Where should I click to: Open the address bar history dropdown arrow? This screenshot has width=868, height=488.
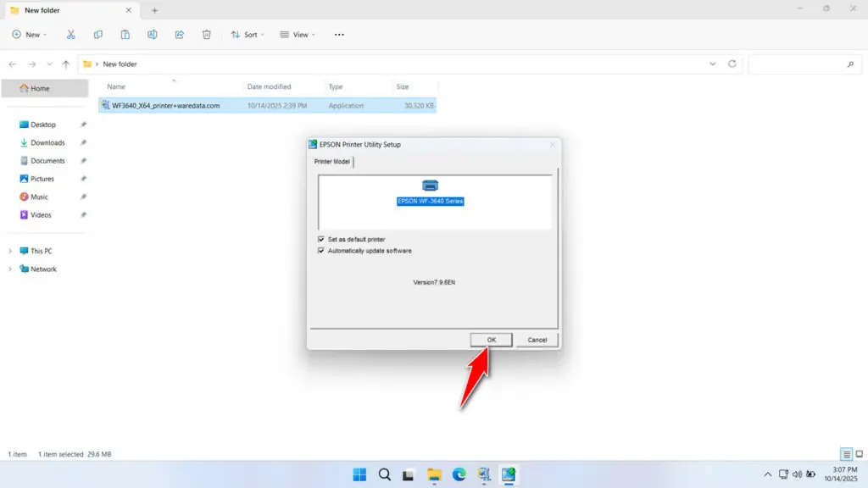pos(712,64)
